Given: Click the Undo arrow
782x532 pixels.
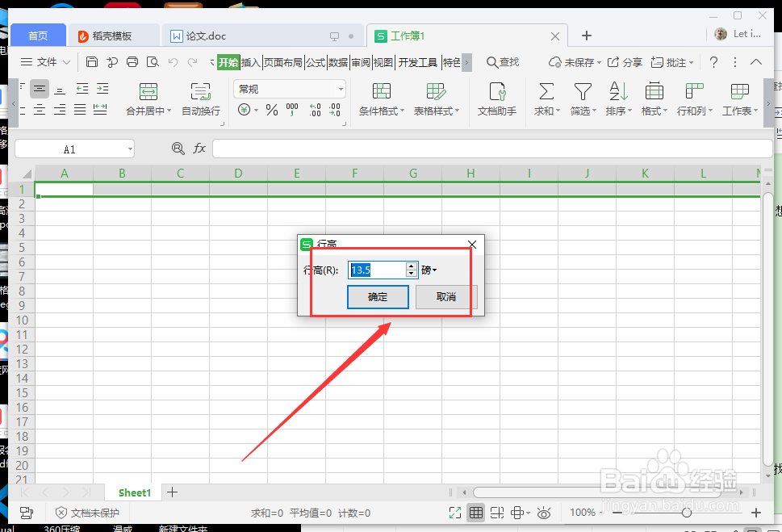Looking at the screenshot, I should coord(173,62).
